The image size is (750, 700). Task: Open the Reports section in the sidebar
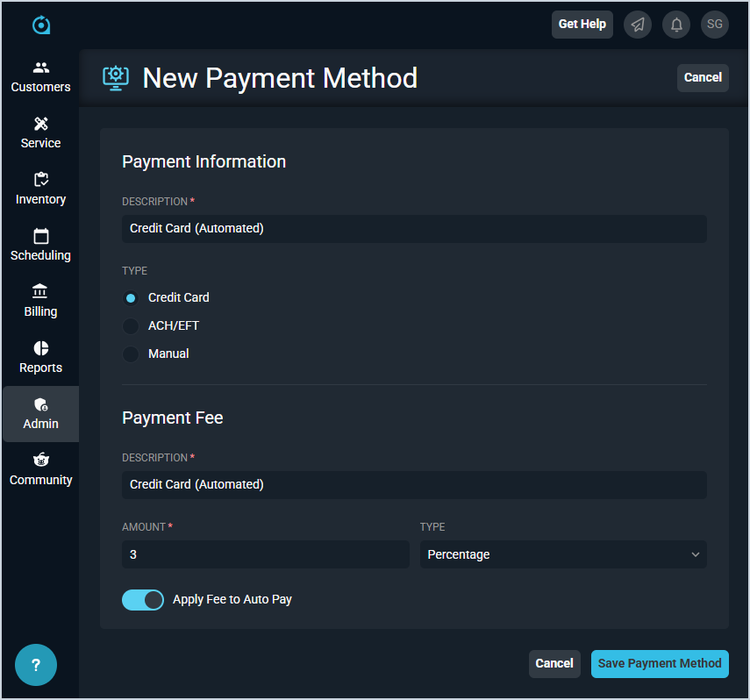[40, 357]
